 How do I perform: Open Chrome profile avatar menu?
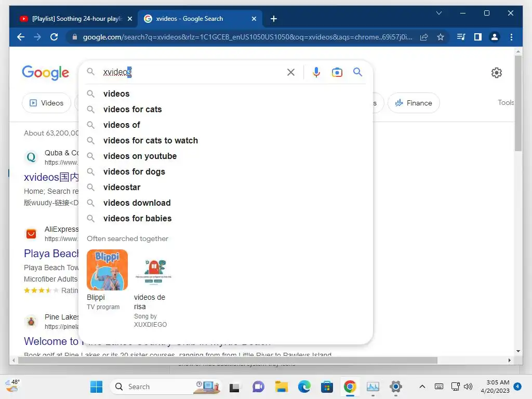pos(495,37)
